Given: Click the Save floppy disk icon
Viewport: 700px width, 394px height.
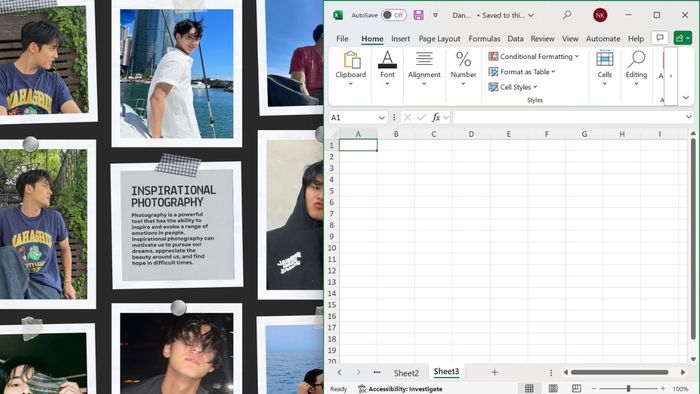Looking at the screenshot, I should tap(418, 15).
